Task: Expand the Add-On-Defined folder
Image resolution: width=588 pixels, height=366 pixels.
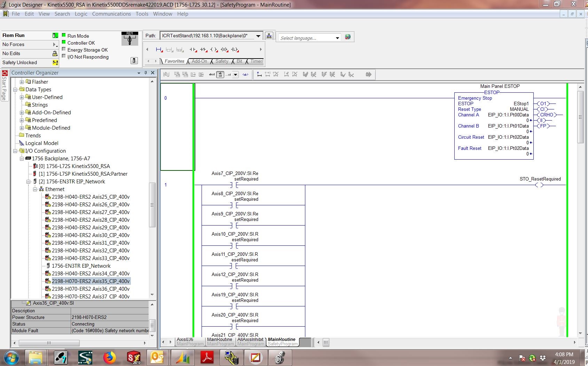Action: [x=22, y=113]
